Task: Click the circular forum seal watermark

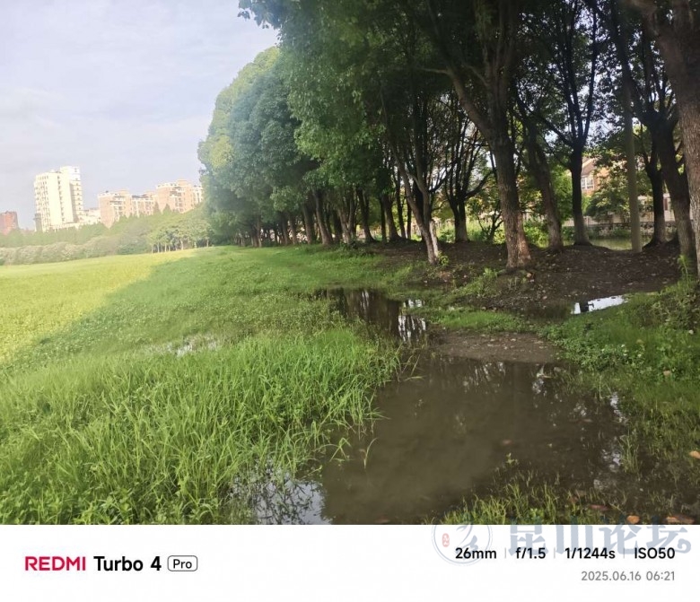Action: point(462,541)
